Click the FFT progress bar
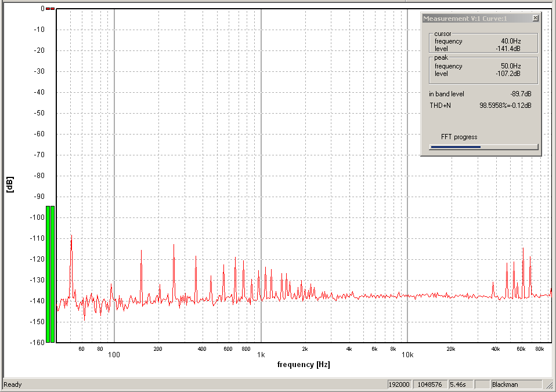This screenshot has height=392, width=556. pos(483,147)
